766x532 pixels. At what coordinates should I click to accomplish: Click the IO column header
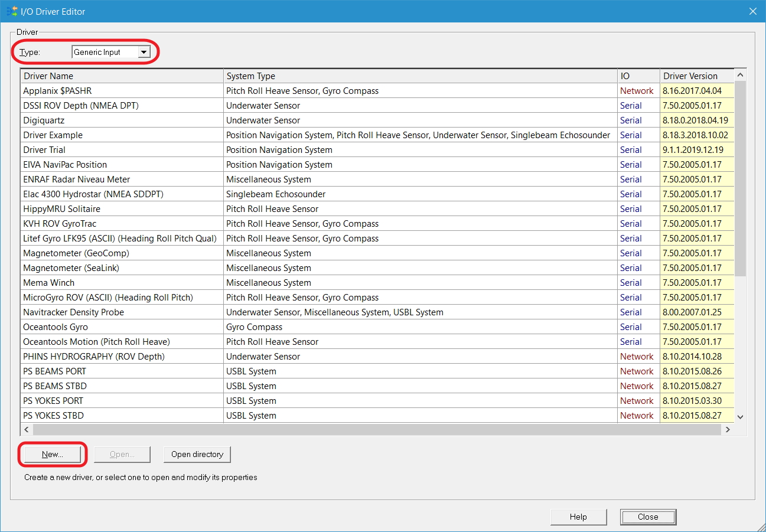(x=638, y=76)
